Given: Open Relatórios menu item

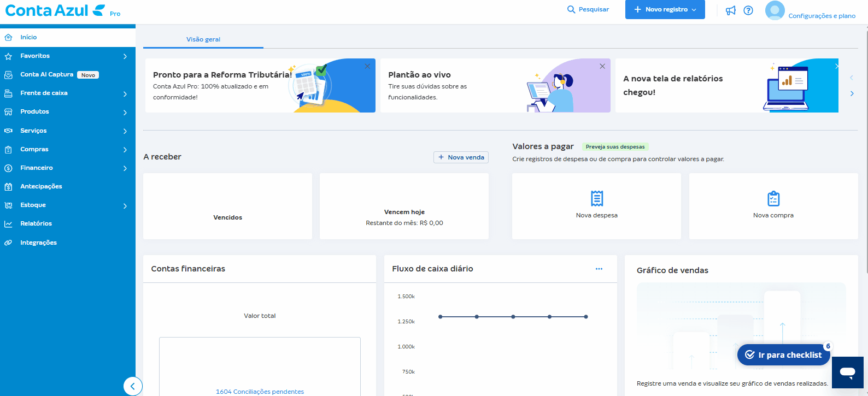Looking at the screenshot, I should click(x=68, y=224).
